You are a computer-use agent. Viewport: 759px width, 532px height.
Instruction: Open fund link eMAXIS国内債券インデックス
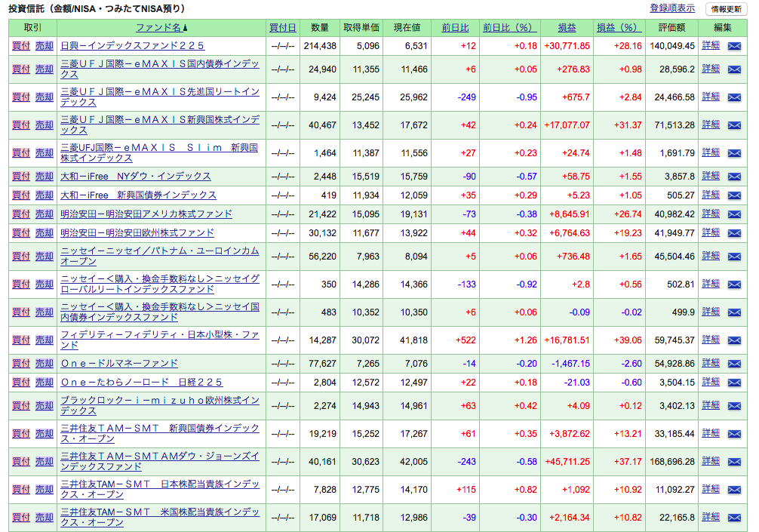click(x=160, y=69)
